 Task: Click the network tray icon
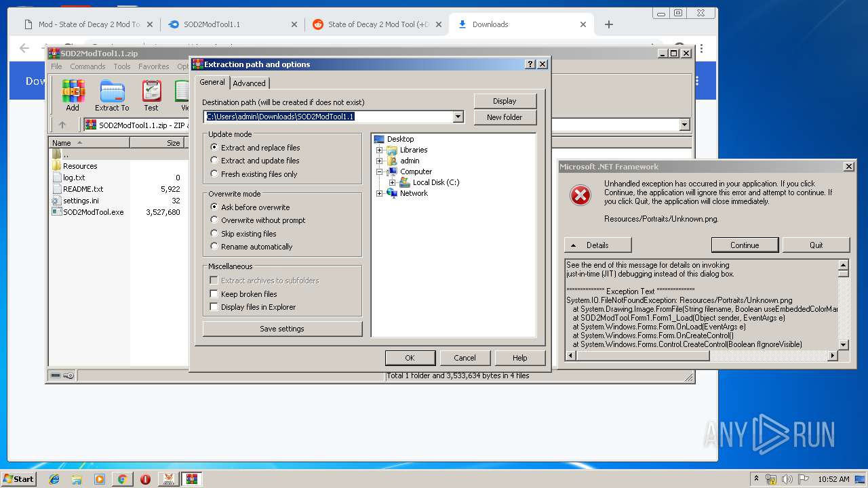pyautogui.click(x=772, y=479)
